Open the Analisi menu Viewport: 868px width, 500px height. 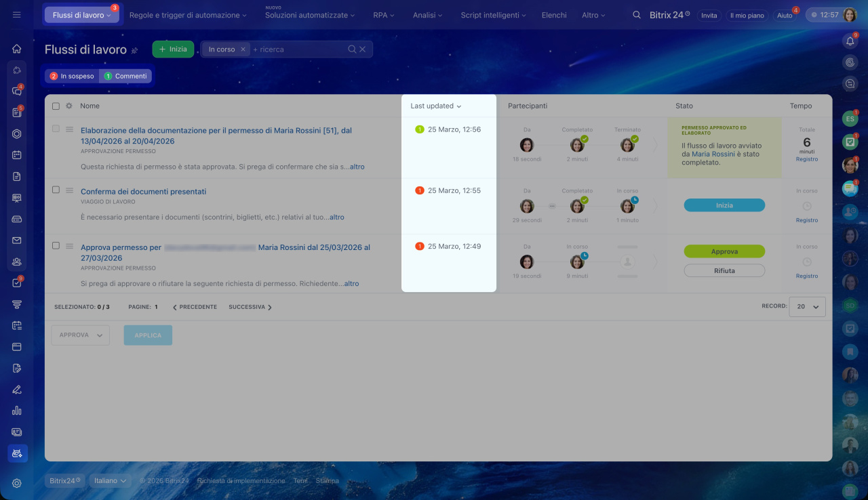[427, 15]
